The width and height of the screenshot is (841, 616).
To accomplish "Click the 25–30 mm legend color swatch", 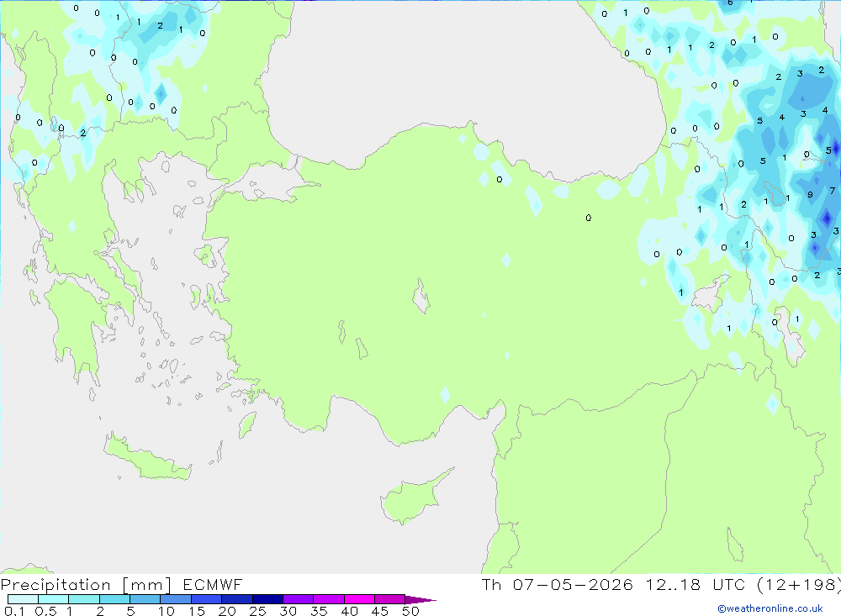I will 267,599.
